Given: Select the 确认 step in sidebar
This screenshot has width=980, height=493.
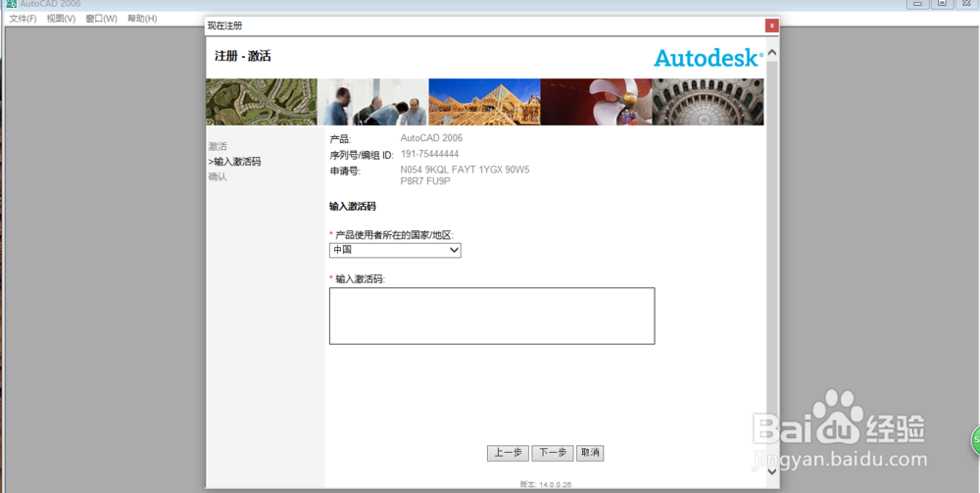Looking at the screenshot, I should [218, 176].
